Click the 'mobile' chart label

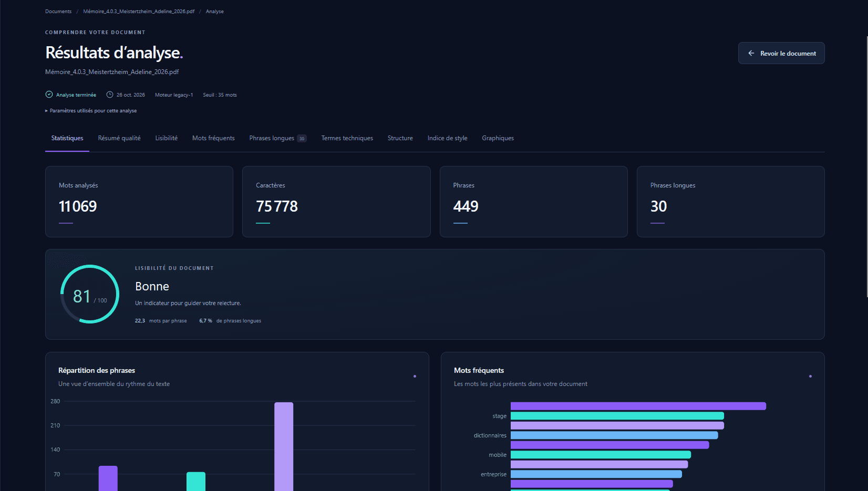point(498,455)
